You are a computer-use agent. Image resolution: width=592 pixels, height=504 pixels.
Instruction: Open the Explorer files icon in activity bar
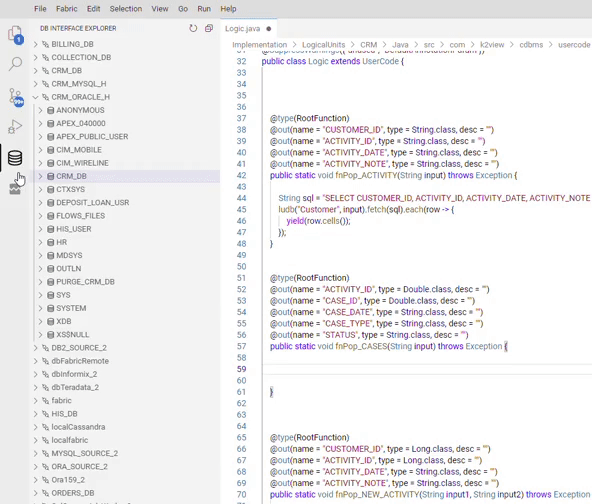tap(15, 34)
